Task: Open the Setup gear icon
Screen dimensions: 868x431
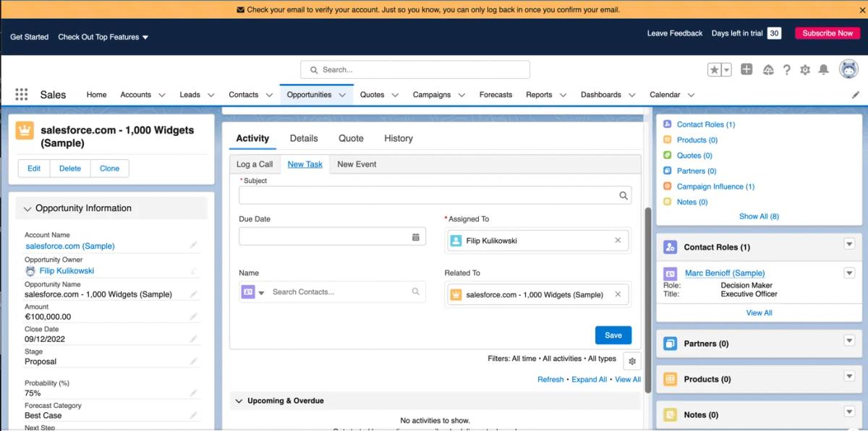Action: pos(805,70)
